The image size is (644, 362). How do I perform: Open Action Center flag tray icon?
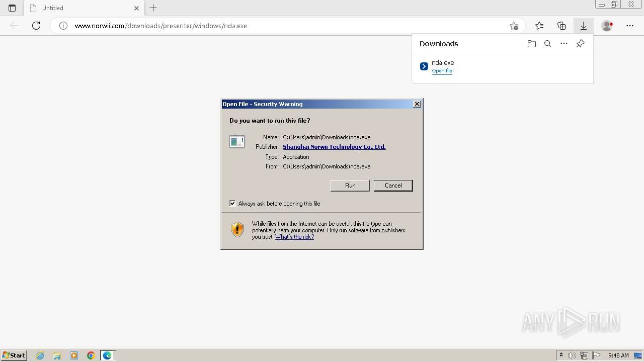click(x=596, y=355)
